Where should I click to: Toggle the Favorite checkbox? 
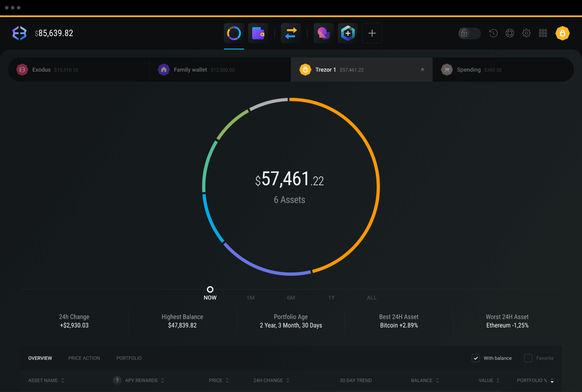click(x=528, y=358)
